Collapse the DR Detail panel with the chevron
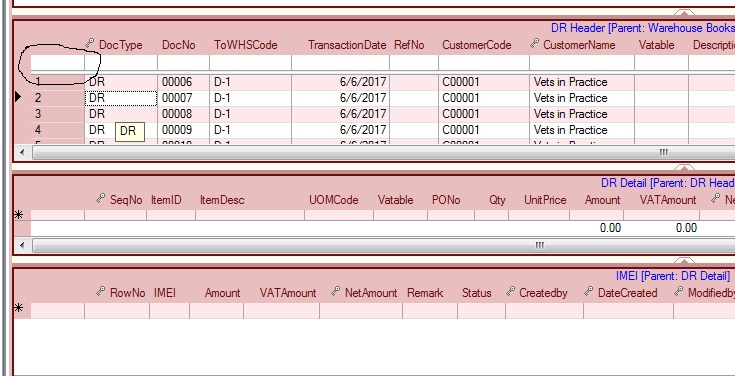This screenshot has height=376, width=735. click(x=684, y=168)
